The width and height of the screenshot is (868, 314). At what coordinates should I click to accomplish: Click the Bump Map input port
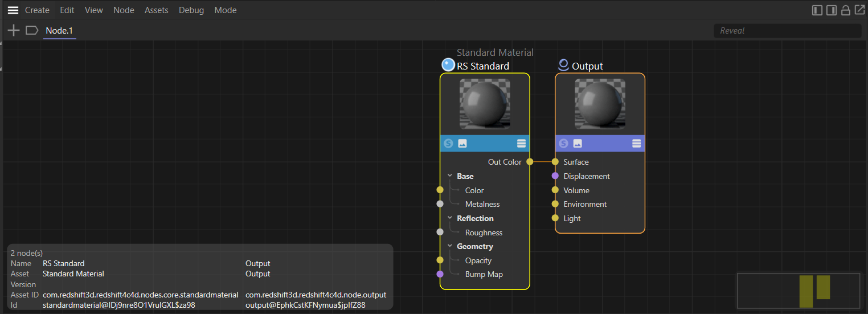440,274
